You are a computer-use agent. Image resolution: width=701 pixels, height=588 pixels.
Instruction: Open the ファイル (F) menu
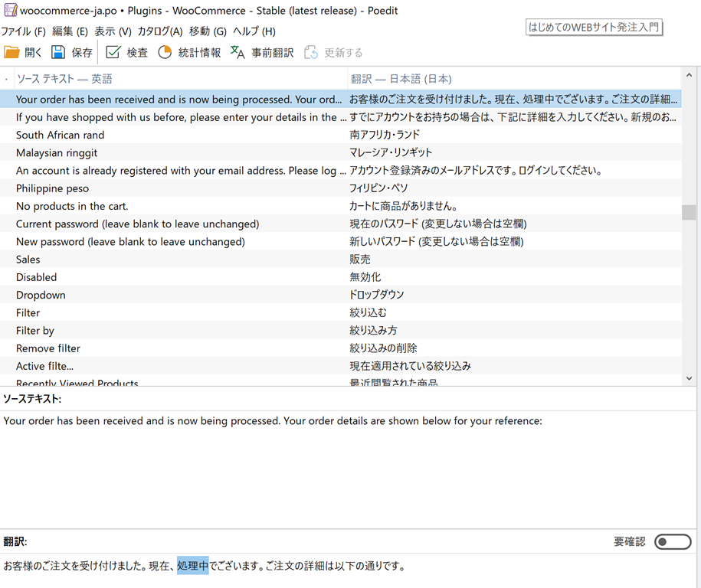coord(23,31)
